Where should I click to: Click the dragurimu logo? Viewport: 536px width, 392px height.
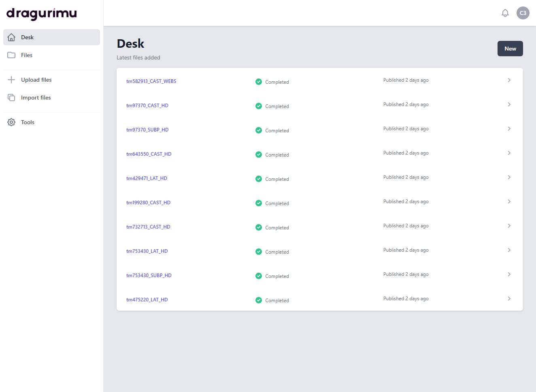click(42, 13)
